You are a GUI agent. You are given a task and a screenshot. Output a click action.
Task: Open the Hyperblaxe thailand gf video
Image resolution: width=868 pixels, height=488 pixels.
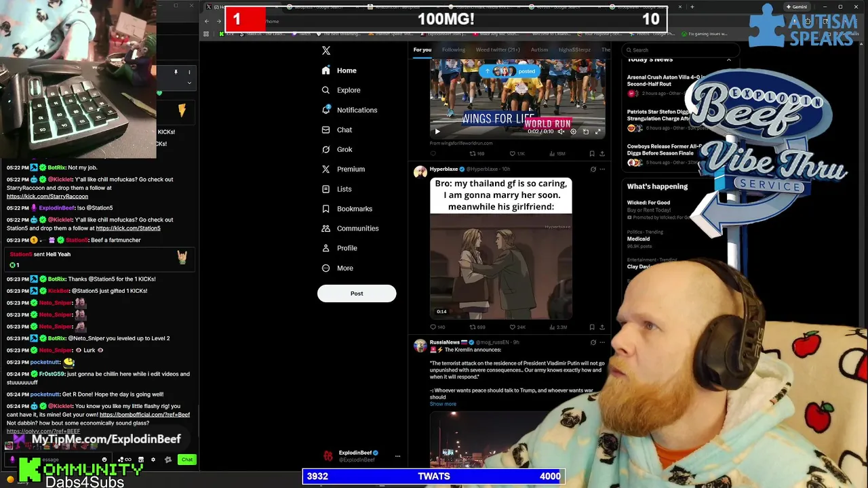click(501, 266)
